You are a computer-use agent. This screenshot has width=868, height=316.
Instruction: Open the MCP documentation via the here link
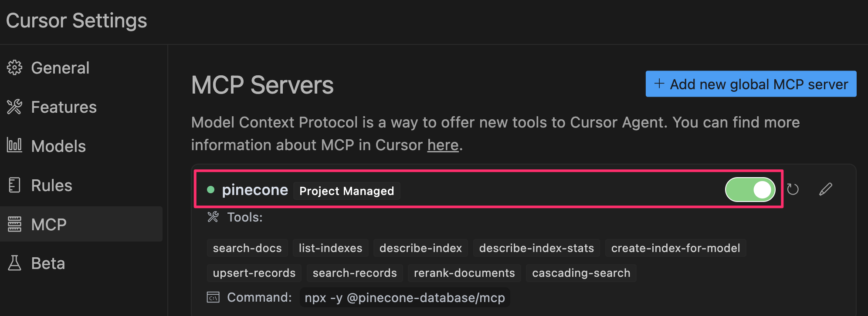[443, 145]
